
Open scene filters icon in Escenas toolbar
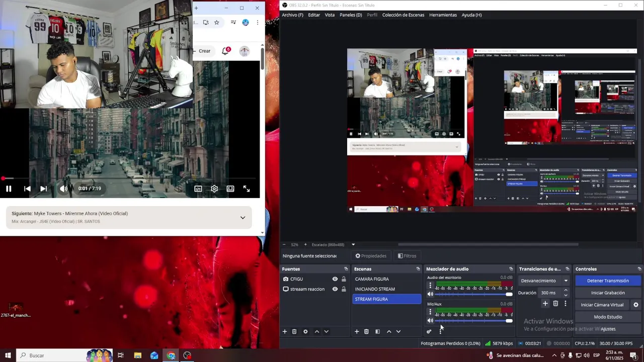pos(377,332)
